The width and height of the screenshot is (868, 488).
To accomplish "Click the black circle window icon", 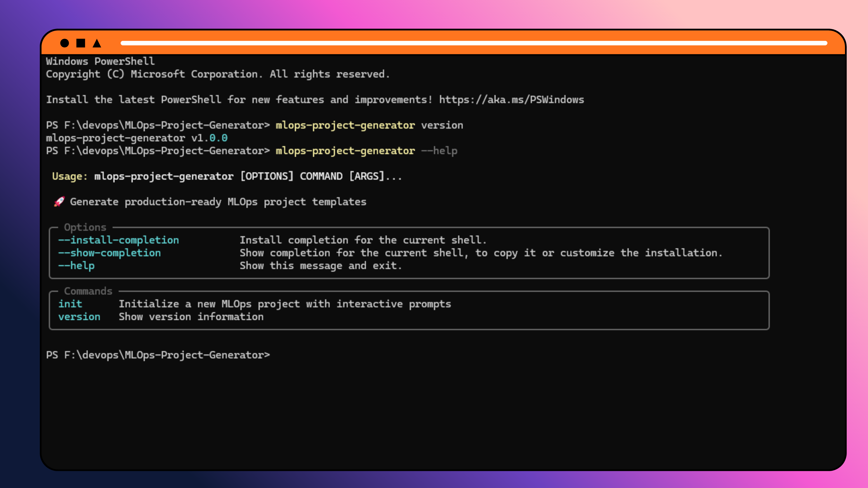I will [x=64, y=43].
